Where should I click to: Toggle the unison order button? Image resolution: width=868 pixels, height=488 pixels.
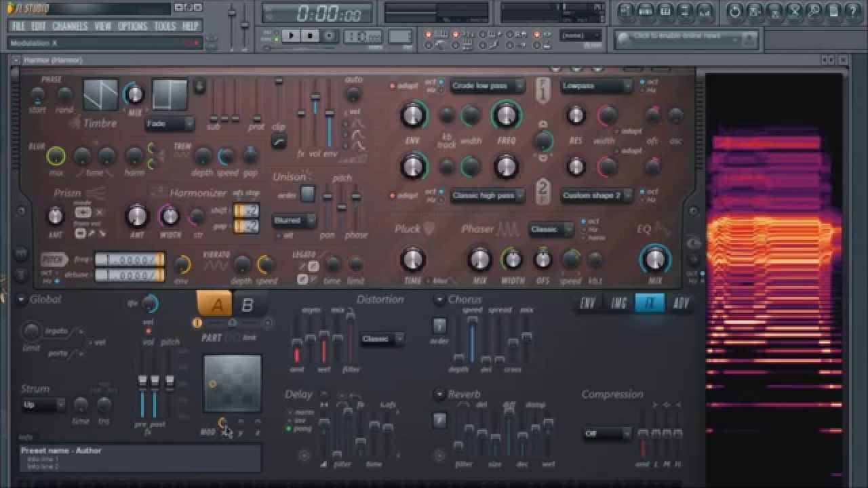pos(307,194)
